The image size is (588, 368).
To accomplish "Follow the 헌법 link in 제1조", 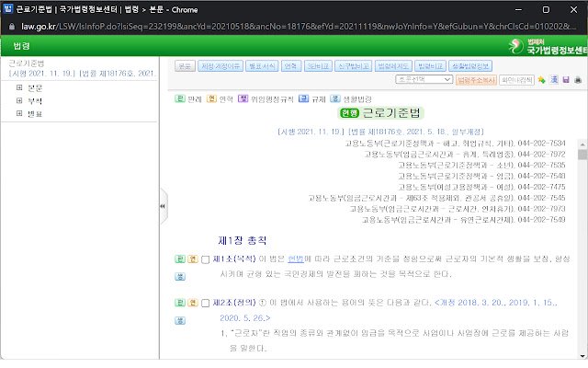I will (296, 259).
